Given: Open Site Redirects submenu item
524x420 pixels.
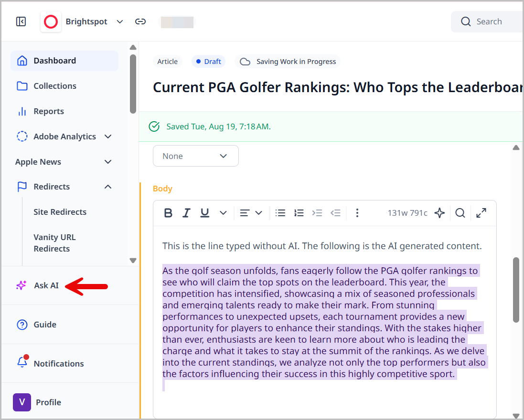Looking at the screenshot, I should pos(60,212).
